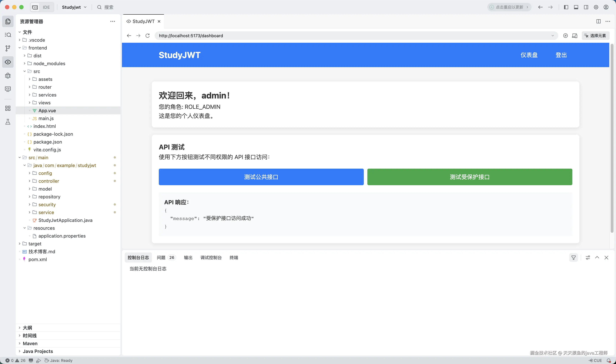Switch to the 问题 tab
The width and height of the screenshot is (616, 364).
[x=161, y=258]
